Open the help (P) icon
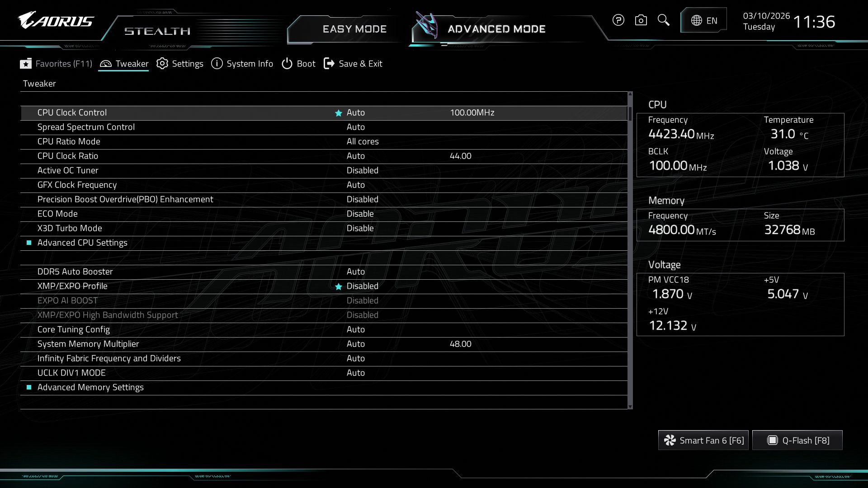 tap(618, 20)
